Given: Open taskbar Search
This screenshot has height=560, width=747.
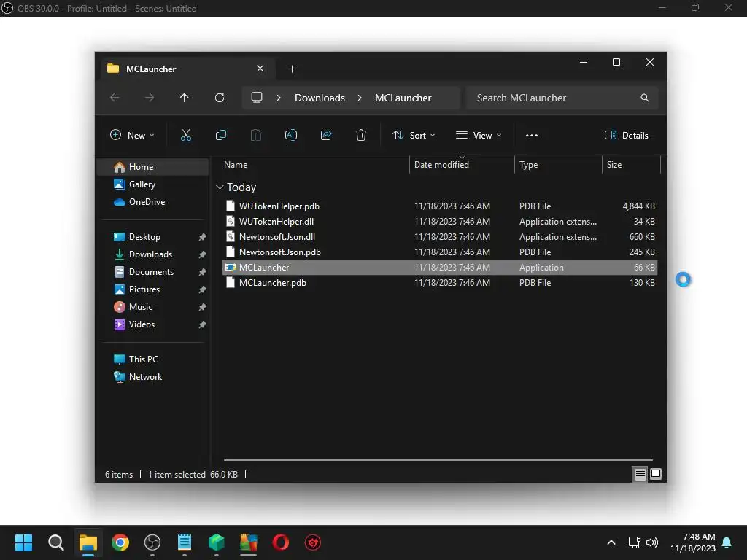Looking at the screenshot, I should pyautogui.click(x=55, y=542).
